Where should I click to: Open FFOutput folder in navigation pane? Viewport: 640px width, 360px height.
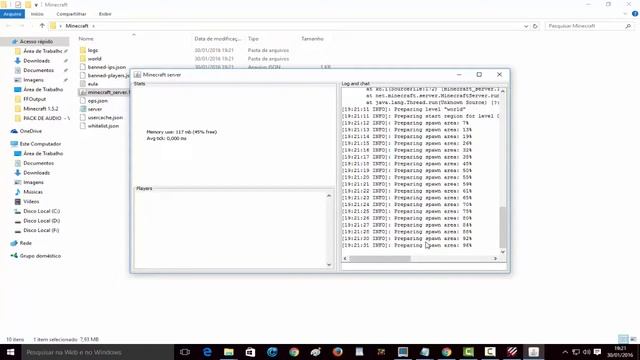[x=34, y=99]
